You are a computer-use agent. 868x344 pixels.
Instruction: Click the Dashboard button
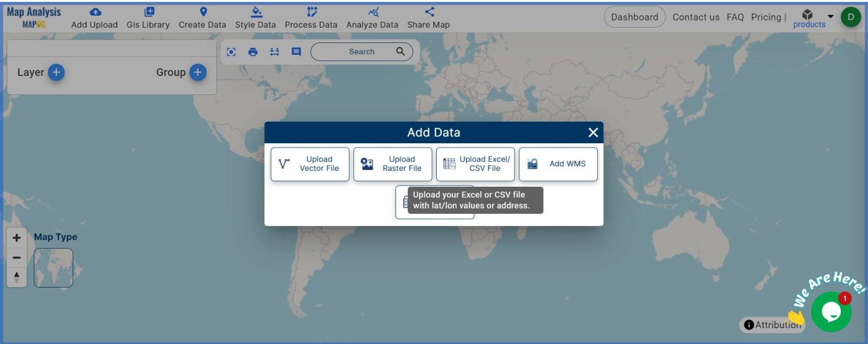click(635, 17)
